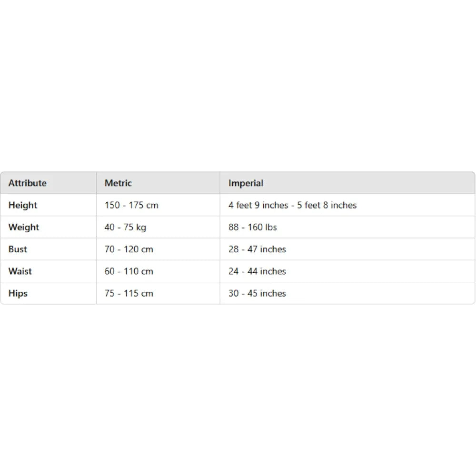Select the Hips row label
Viewport: 476px width, 476px height.
pyautogui.click(x=18, y=293)
